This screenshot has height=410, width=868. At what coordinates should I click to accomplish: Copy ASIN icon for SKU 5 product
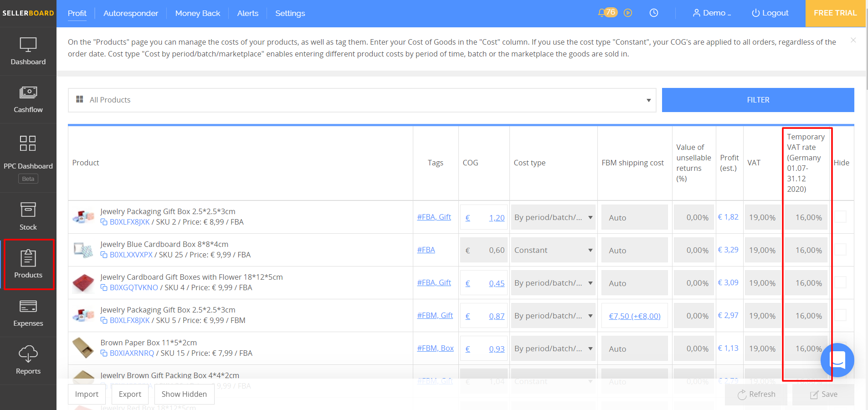pos(104,321)
